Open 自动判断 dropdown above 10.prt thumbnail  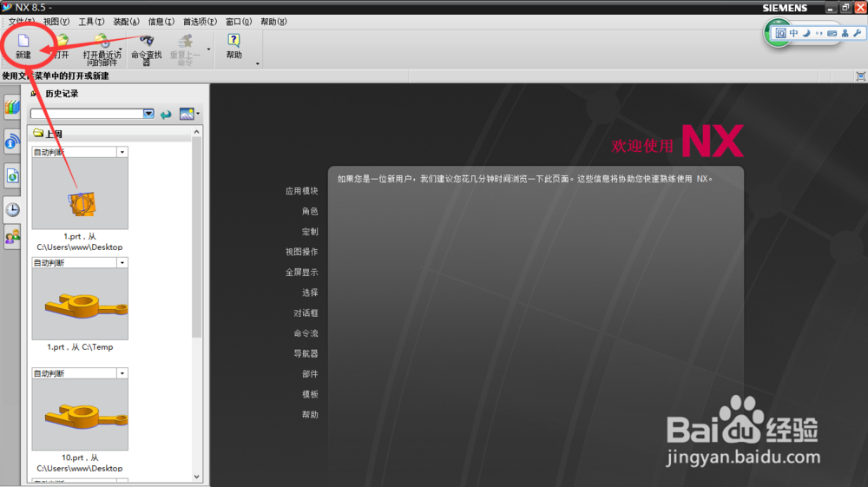[x=122, y=373]
